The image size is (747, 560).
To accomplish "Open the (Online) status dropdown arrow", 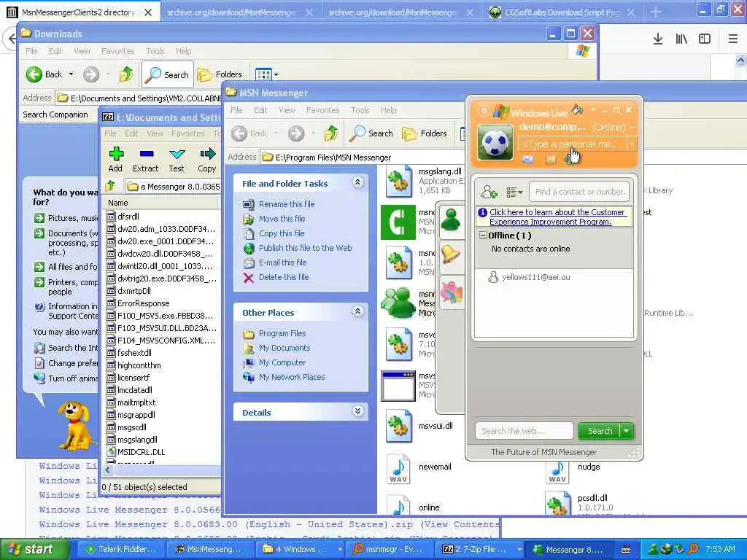I will pyautogui.click(x=632, y=127).
